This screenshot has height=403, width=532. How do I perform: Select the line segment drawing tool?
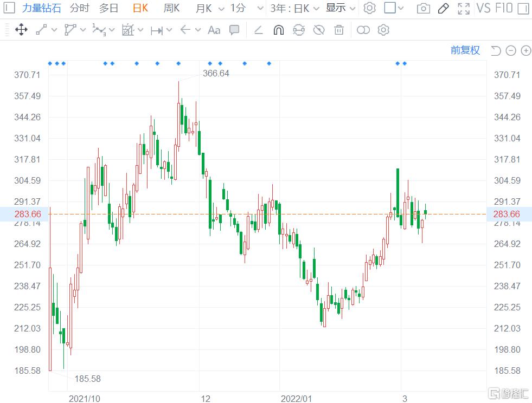[x=41, y=30]
